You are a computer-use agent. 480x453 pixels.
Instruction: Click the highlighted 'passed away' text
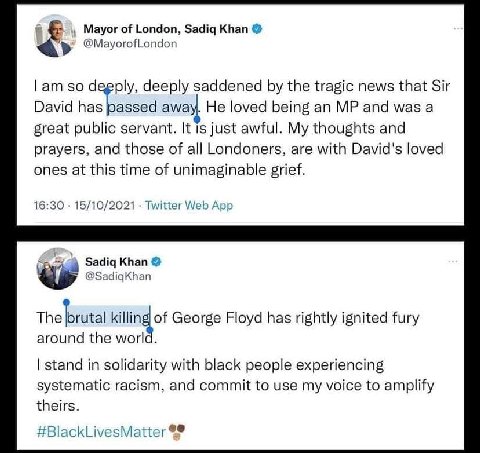coord(152,106)
